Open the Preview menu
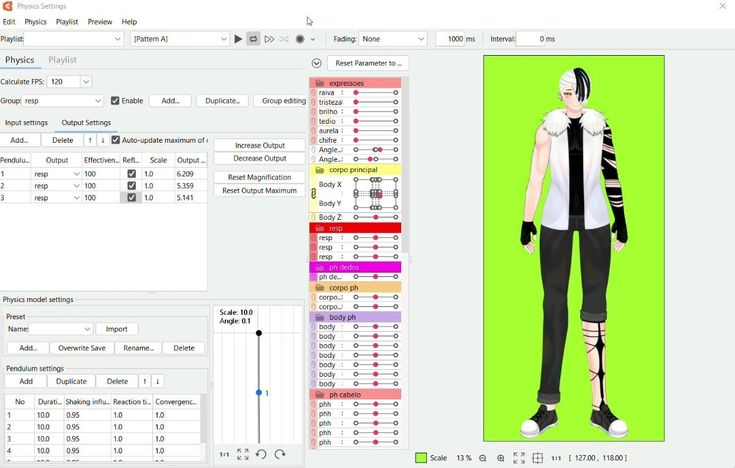The image size is (735, 468). [x=100, y=22]
